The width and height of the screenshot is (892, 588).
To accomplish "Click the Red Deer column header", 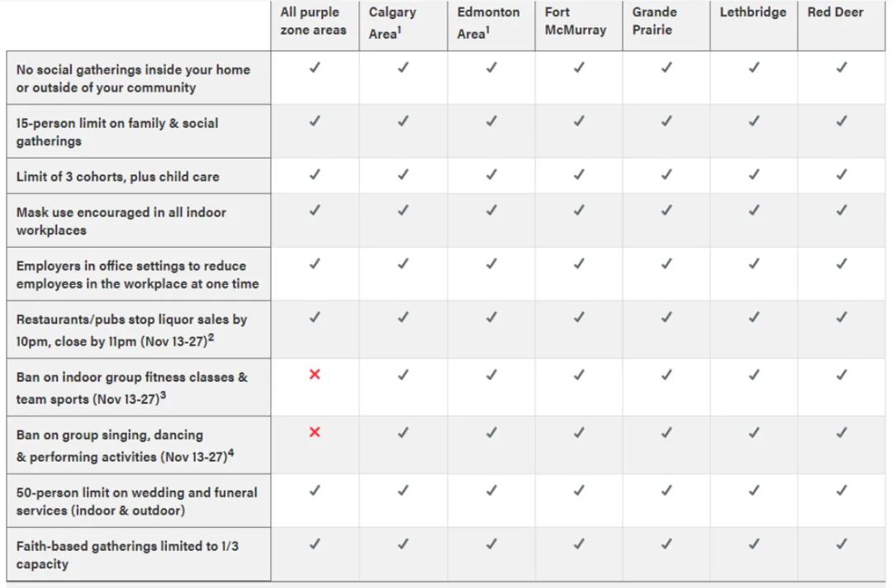I will (835, 12).
